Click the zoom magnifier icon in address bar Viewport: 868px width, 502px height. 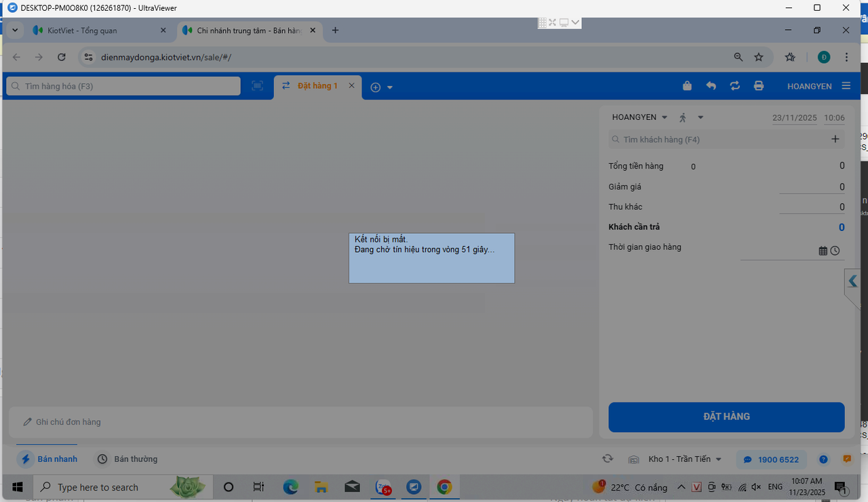[x=738, y=58]
